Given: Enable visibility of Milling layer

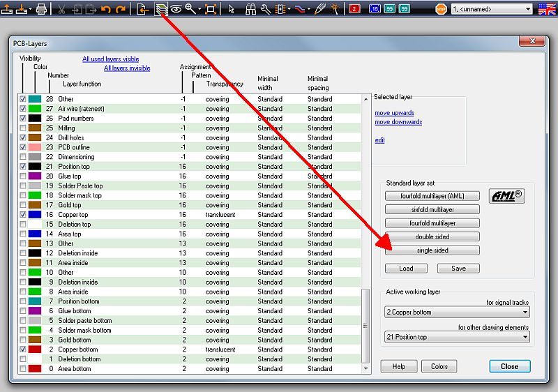Looking at the screenshot, I should point(23,128).
